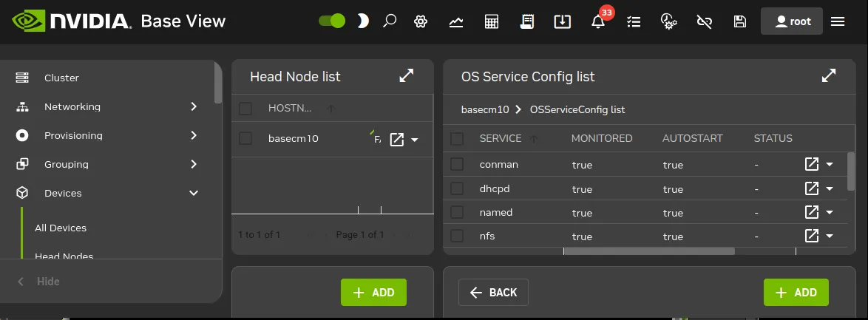The width and height of the screenshot is (868, 320).
Task: Click OSServiceConfig list breadcrumb
Action: click(x=577, y=109)
